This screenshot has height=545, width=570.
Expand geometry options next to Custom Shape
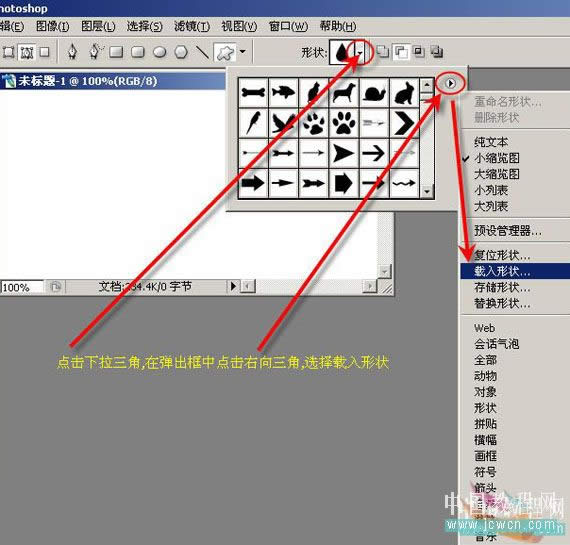242,52
